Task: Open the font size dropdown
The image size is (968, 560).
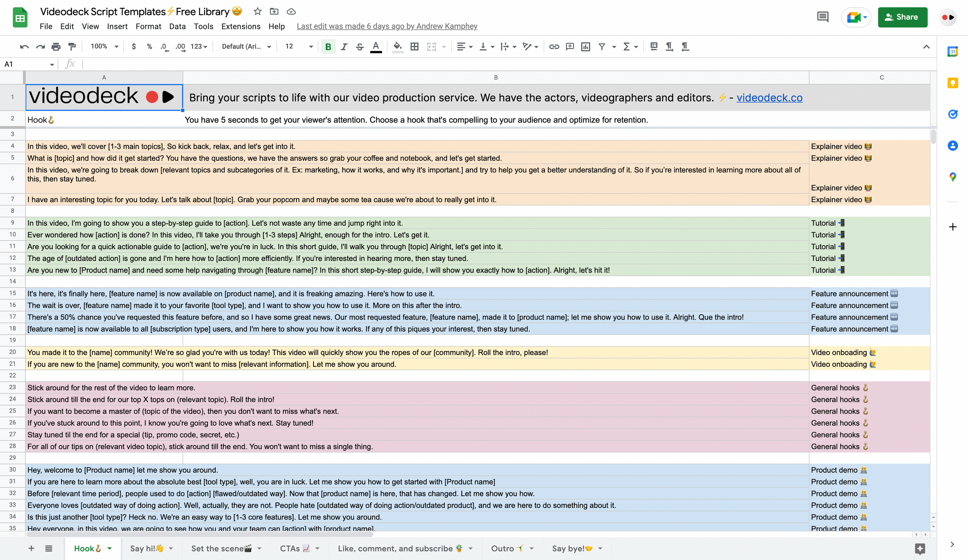Action: click(310, 47)
